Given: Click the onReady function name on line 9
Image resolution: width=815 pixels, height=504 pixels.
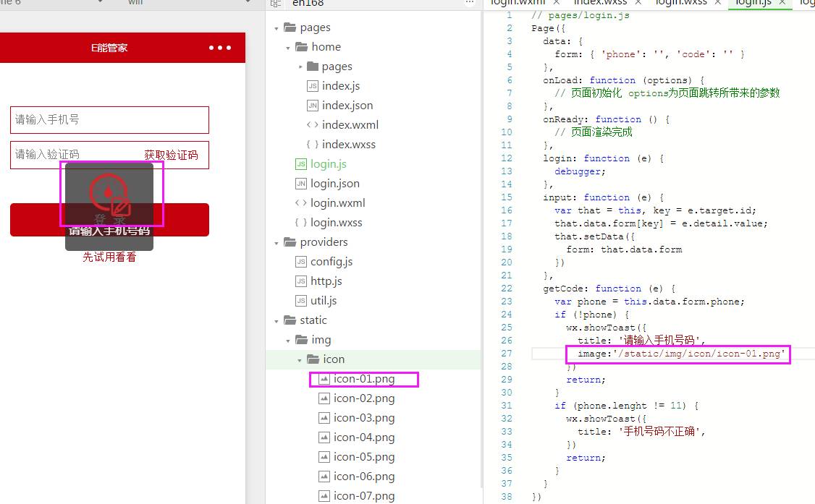Looking at the screenshot, I should [563, 119].
